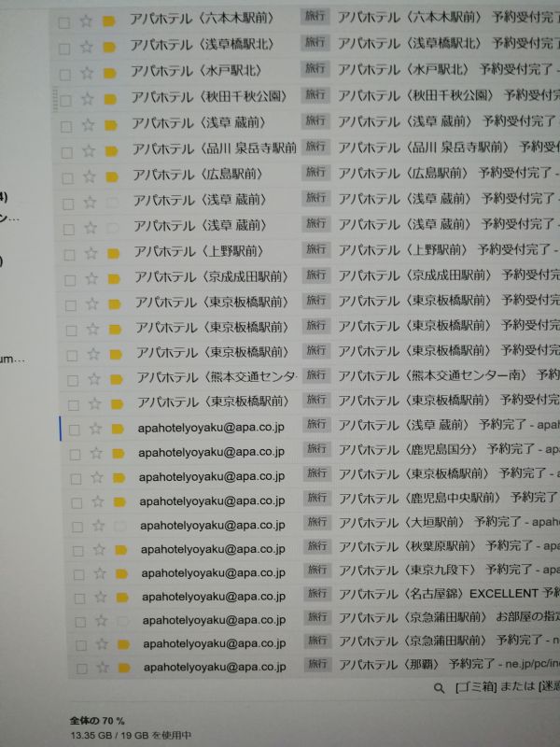The width and height of the screenshot is (560, 747).
Task: Toggle importance marker on 〈上野駅前〉 email
Action: point(113,253)
